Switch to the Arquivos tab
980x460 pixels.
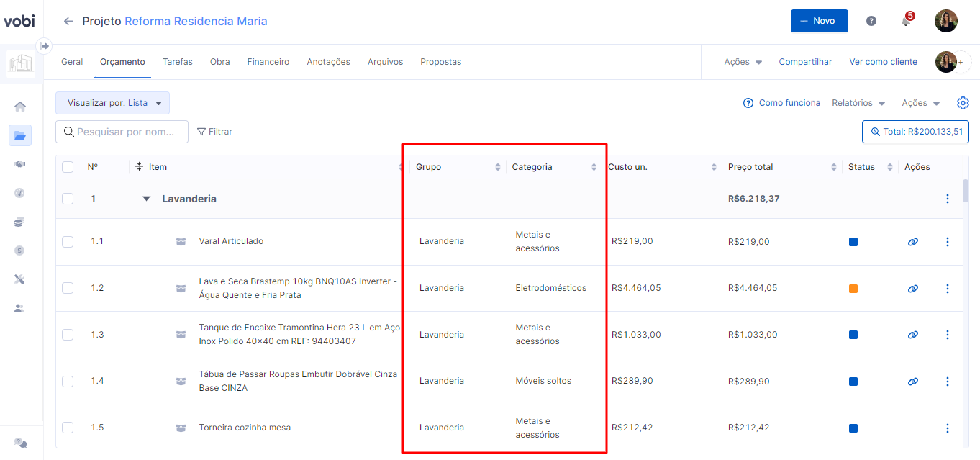[x=386, y=62]
